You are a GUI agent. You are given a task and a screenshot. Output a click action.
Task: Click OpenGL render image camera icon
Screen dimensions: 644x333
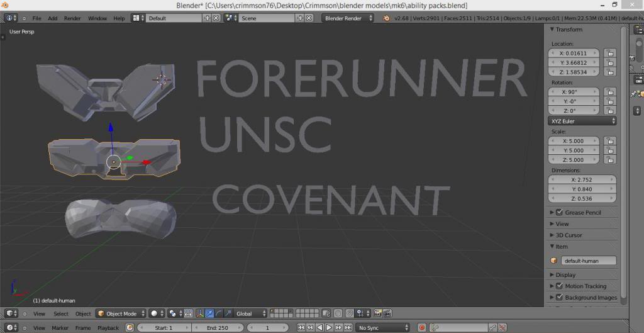(377, 313)
